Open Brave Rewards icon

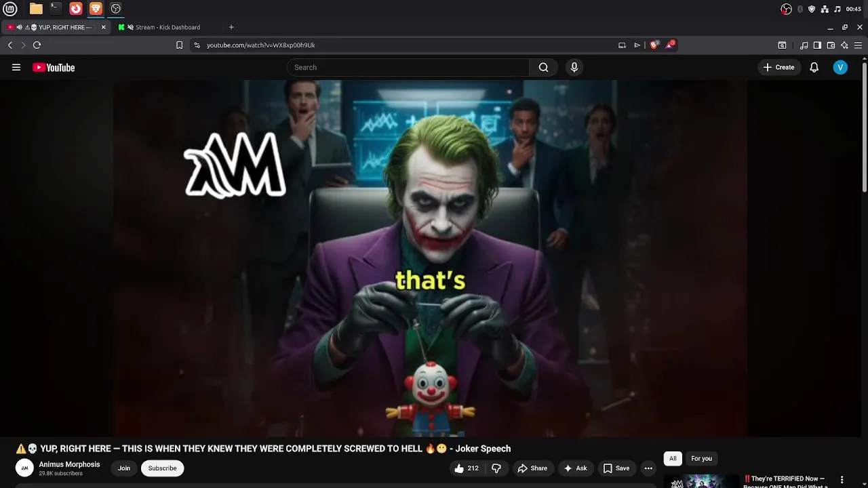pyautogui.click(x=670, y=45)
